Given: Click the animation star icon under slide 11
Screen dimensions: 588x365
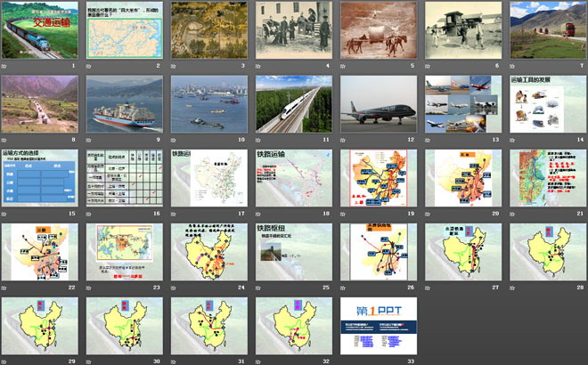Looking at the screenshot, I should tap(258, 140).
